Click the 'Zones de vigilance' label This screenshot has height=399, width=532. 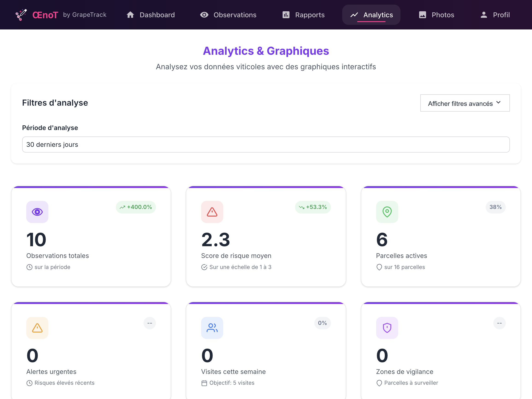click(405, 372)
